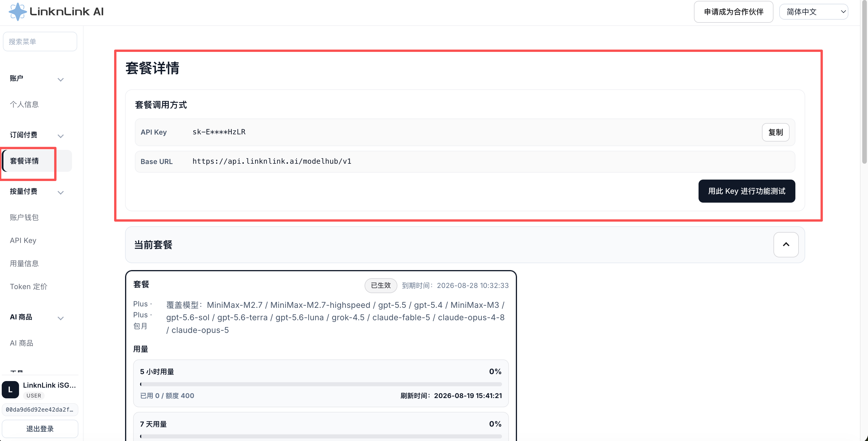Click the LinknLink AI brand title
Image resolution: width=868 pixels, height=441 pixels.
67,12
